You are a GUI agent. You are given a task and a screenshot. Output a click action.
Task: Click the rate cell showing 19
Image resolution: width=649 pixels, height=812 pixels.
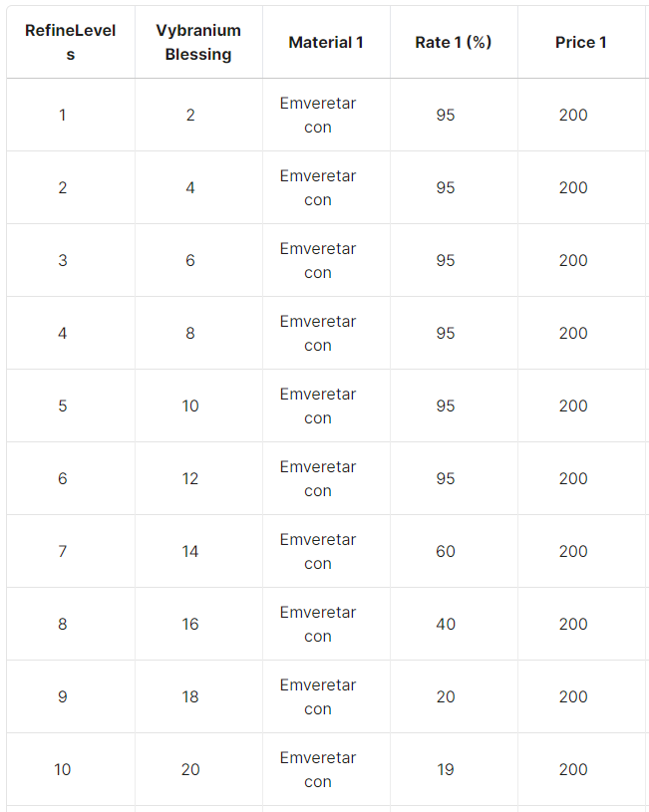click(x=446, y=769)
